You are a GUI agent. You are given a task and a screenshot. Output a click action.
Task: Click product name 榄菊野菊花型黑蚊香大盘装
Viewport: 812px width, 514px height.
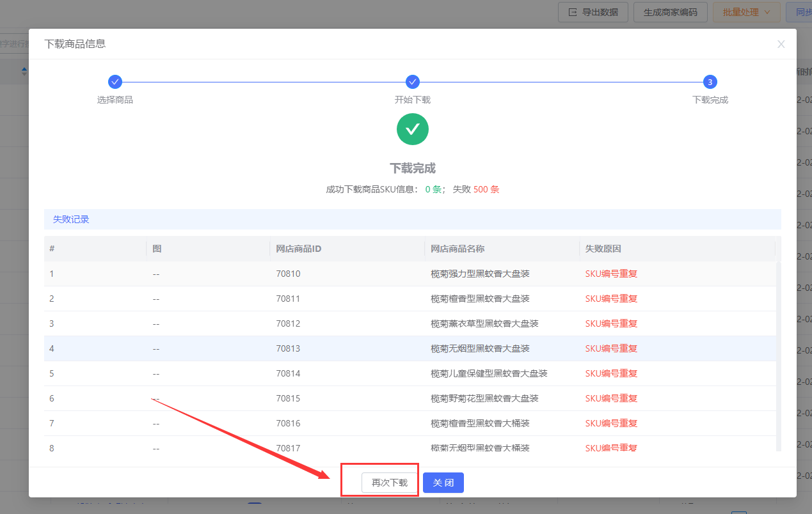(484, 398)
